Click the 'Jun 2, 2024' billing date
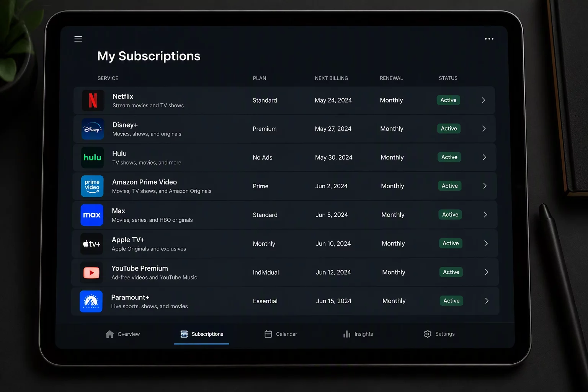 [332, 186]
